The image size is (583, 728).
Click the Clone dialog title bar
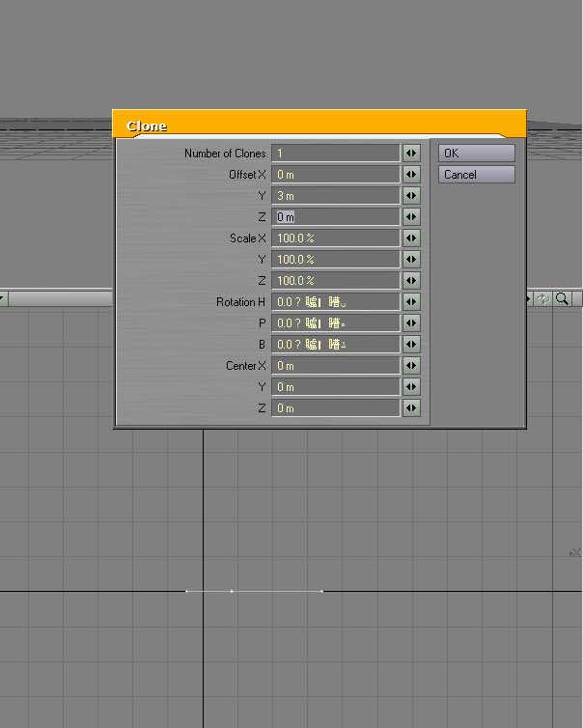coord(319,125)
